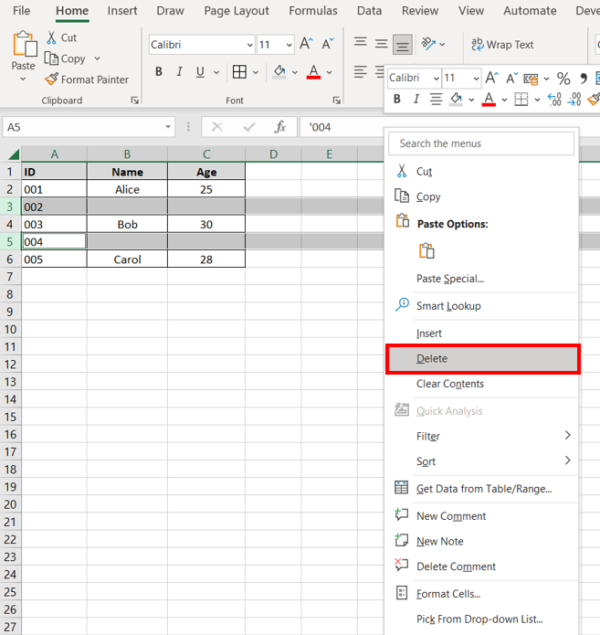Viewport: 600px width, 635px height.
Task: Switch to the Page Layout ribbon tab
Action: tap(236, 11)
